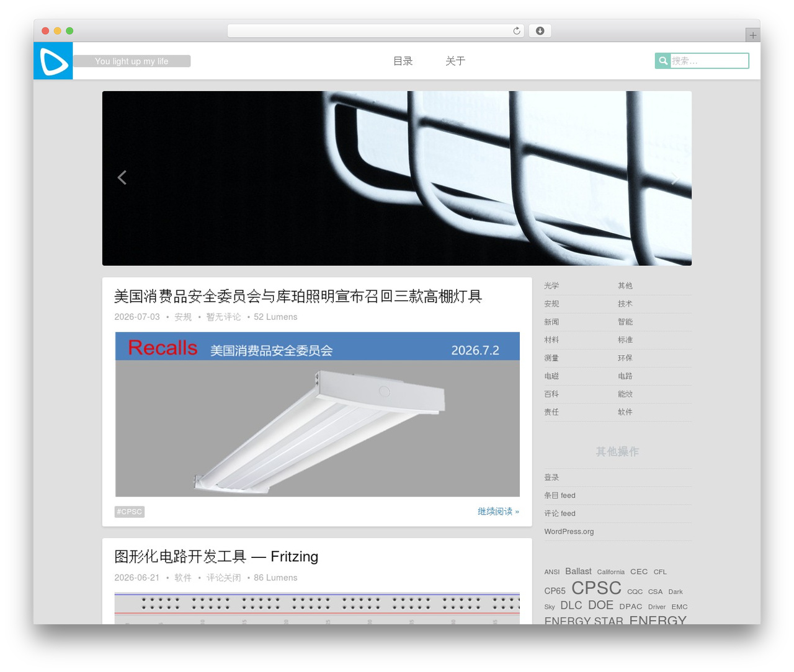The height and width of the screenshot is (672, 794).
Task: Select the 责任 category in the sidebar
Action: pyautogui.click(x=551, y=412)
